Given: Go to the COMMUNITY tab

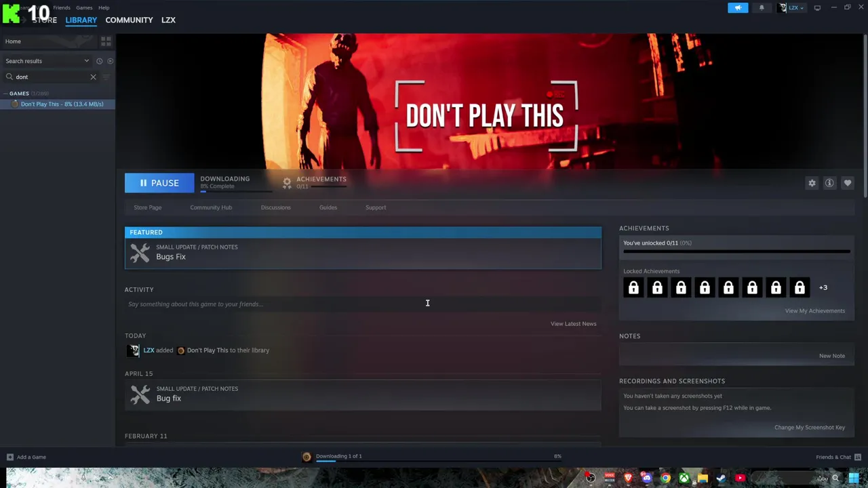Looking at the screenshot, I should coord(129,20).
